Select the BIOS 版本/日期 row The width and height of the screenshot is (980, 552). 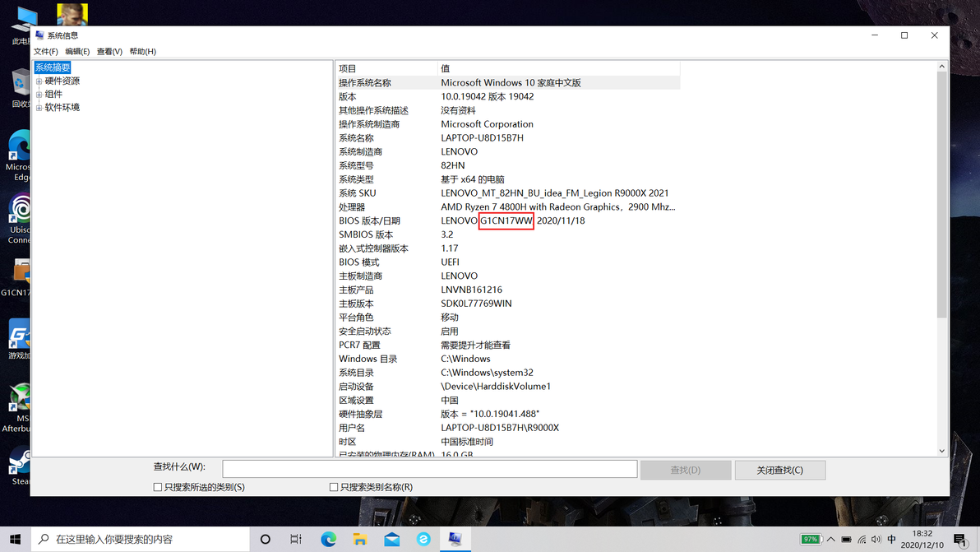(x=507, y=220)
